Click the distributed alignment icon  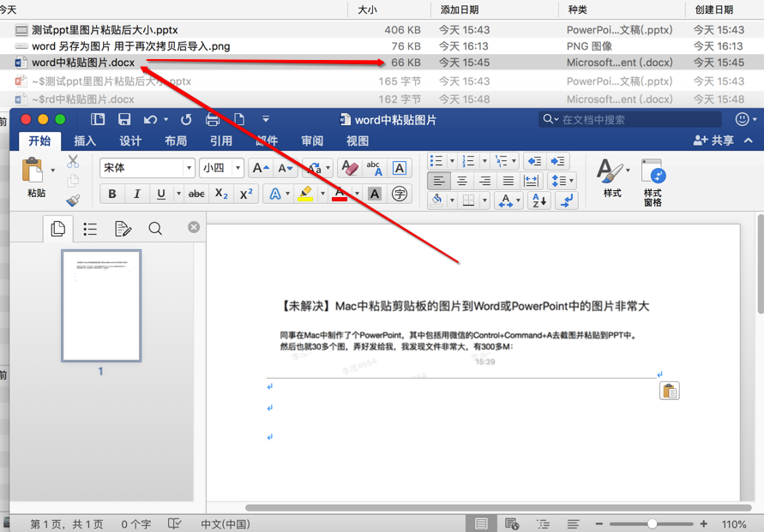tap(531, 181)
